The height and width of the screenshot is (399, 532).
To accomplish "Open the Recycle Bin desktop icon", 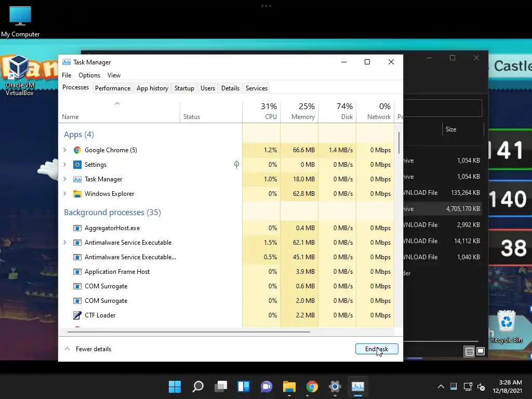I will 506,326.
